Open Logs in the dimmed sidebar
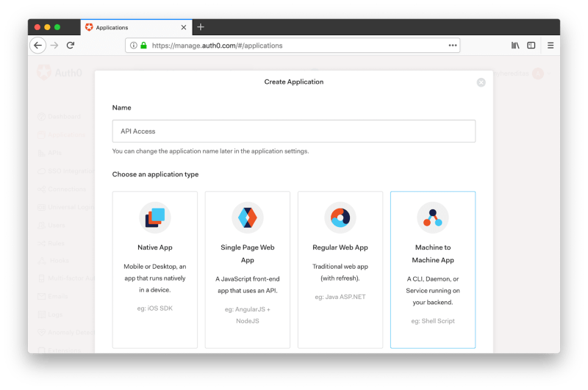Screen dimensions: 588x390 (50, 314)
